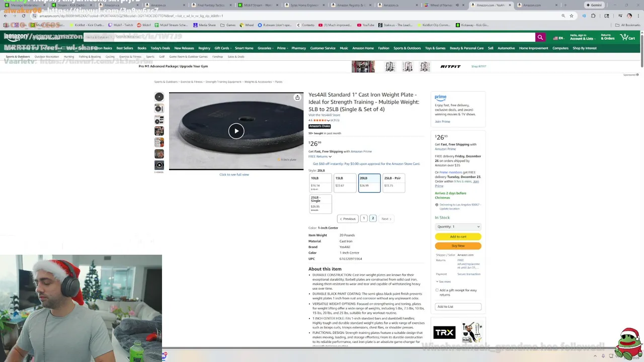The width and height of the screenshot is (644, 362).
Task: Open the videos thumbnail with play icon
Action: point(159,165)
